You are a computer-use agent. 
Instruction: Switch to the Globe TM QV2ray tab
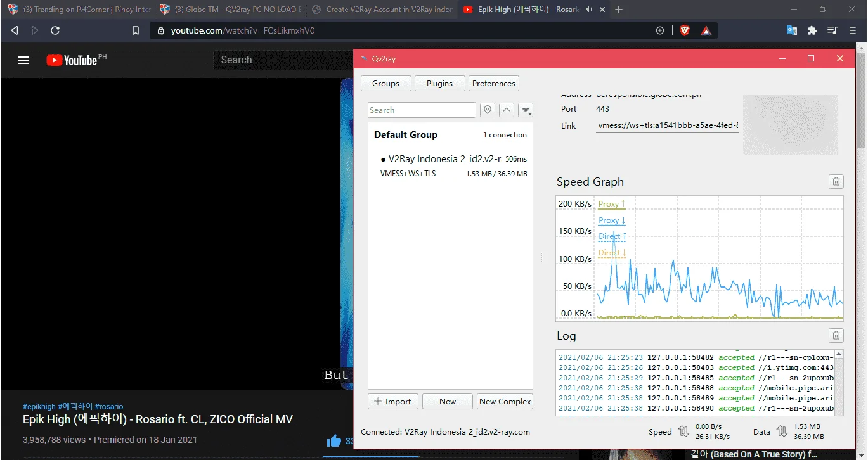click(231, 10)
